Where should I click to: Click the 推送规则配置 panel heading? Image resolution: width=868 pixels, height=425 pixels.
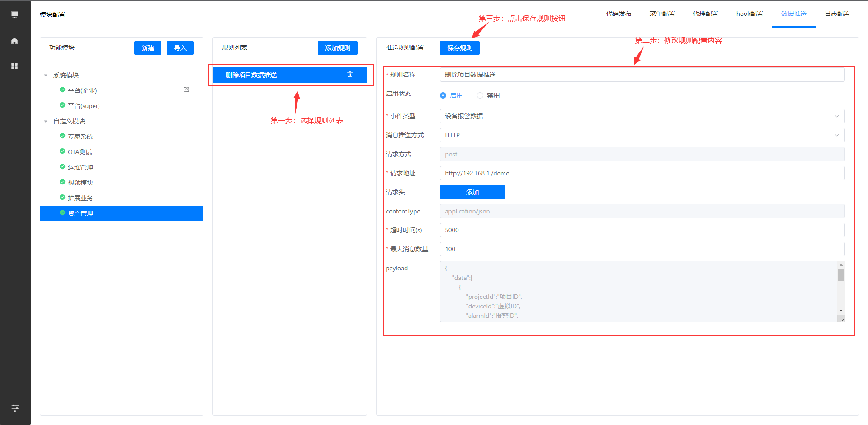[405, 47]
